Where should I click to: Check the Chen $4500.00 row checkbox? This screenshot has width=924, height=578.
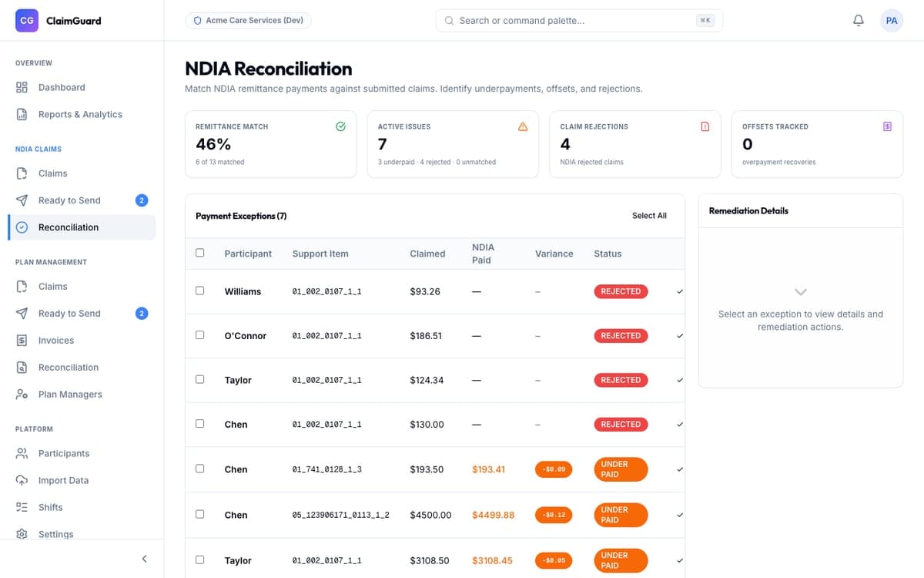[x=200, y=514]
